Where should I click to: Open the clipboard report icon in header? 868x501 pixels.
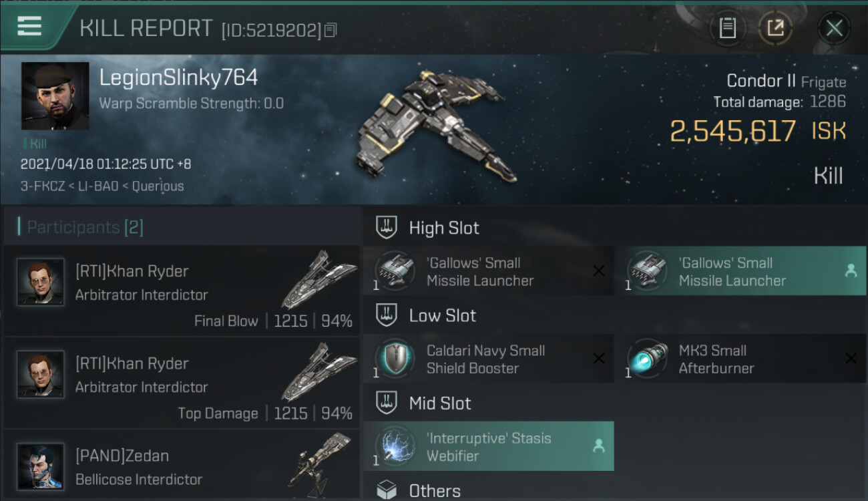(728, 28)
